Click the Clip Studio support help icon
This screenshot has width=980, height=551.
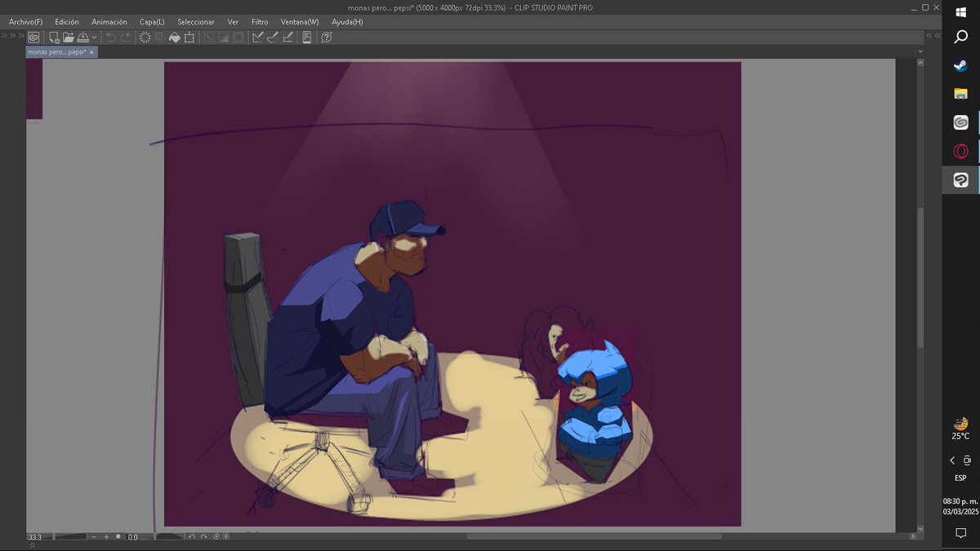pos(326,38)
